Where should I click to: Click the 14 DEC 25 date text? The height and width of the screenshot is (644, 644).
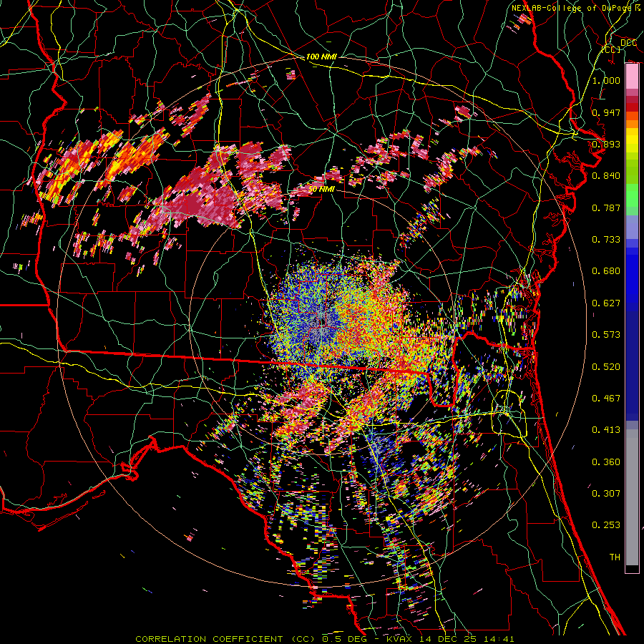[447, 639]
